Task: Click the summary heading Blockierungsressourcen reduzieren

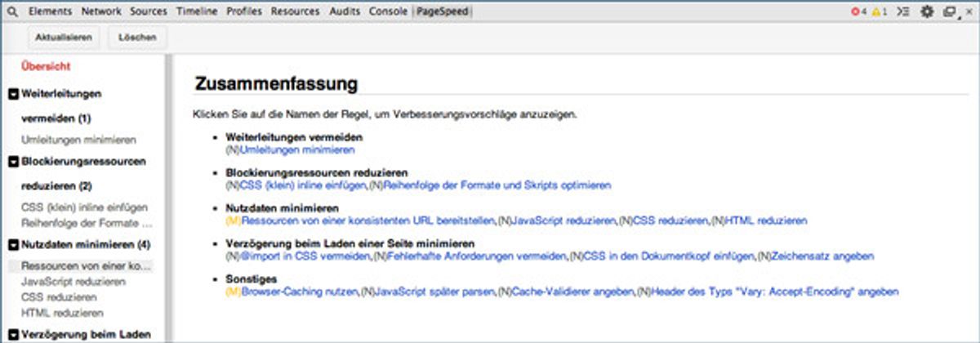Action: [x=317, y=173]
